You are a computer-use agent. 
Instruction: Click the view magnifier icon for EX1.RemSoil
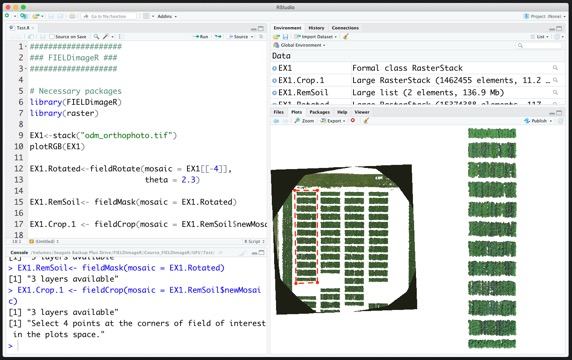[555, 93]
